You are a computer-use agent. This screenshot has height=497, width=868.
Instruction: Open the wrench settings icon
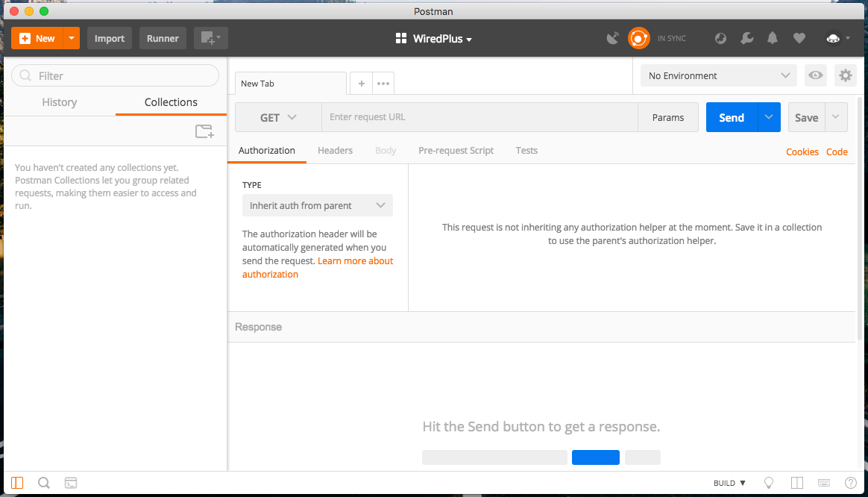pyautogui.click(x=746, y=38)
